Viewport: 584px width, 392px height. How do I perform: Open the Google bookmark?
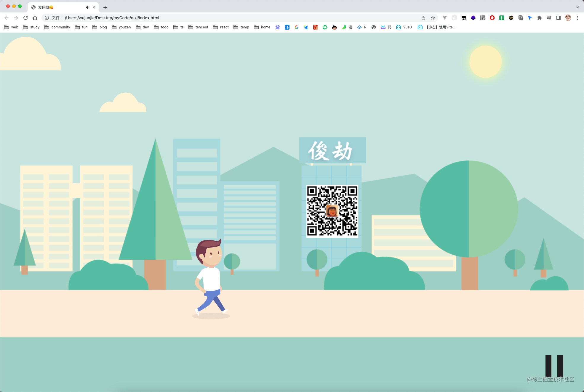297,27
